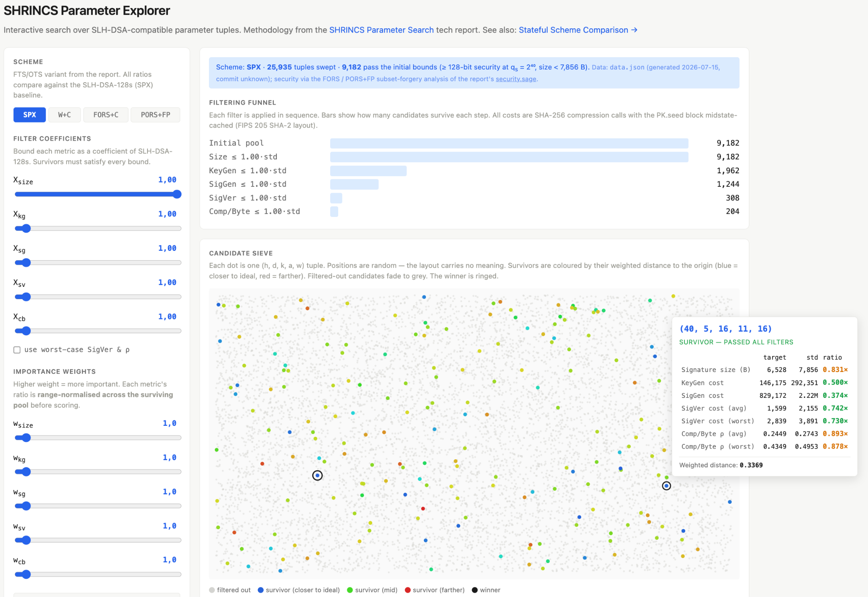Click the Wsv importance weight slider handle

point(26,540)
